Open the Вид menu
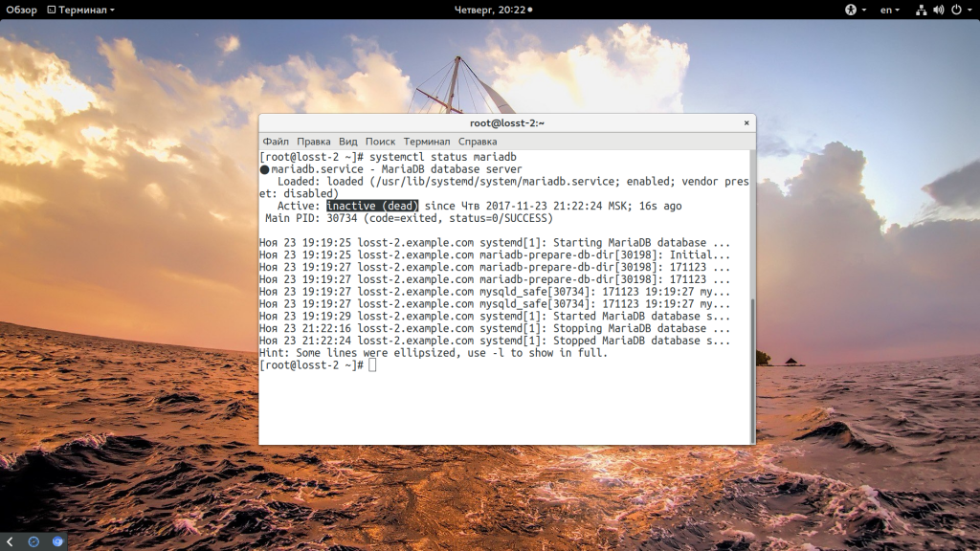 click(x=347, y=142)
